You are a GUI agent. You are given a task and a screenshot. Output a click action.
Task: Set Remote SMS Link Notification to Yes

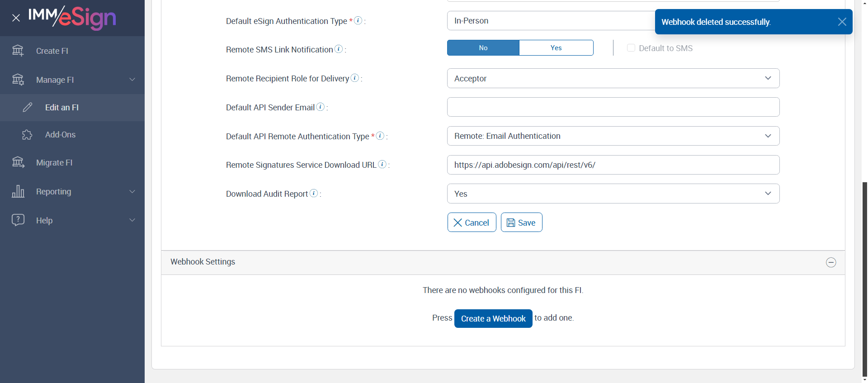pos(556,48)
